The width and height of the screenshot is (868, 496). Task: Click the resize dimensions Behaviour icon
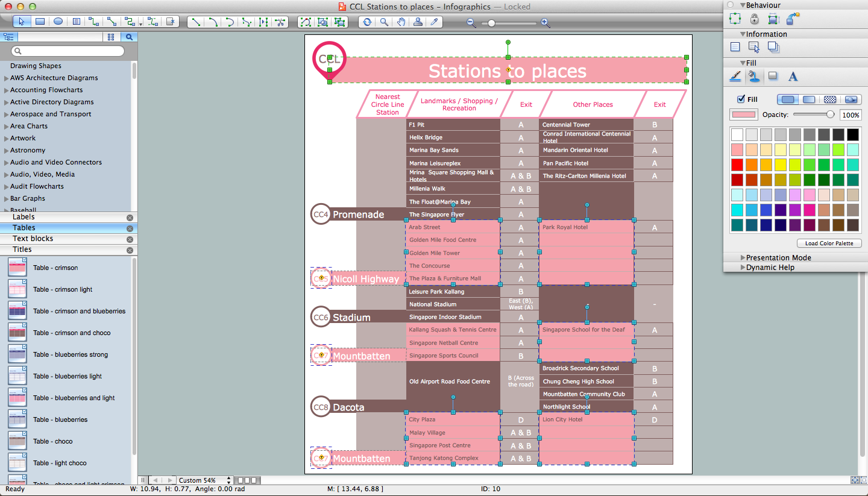(773, 19)
